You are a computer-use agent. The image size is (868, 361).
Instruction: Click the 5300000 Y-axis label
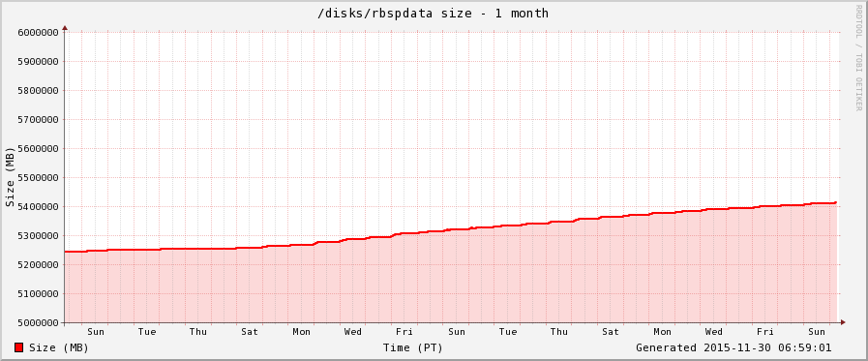(x=39, y=236)
